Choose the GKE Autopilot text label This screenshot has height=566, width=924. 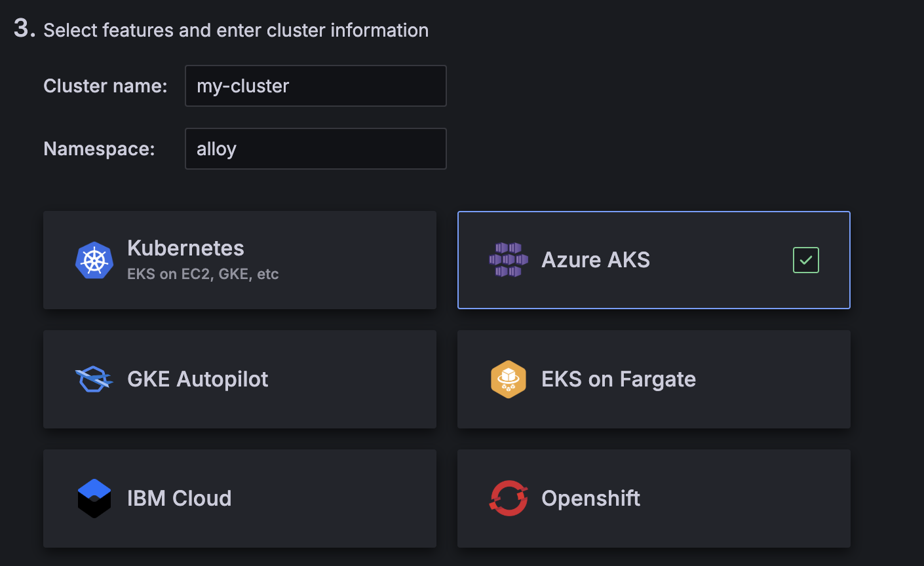197,379
